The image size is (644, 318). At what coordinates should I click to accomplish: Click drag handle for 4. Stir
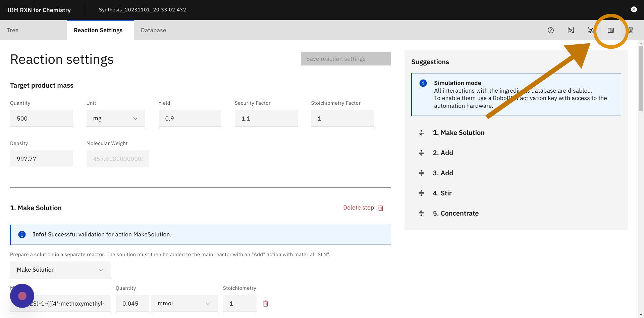[x=421, y=193]
